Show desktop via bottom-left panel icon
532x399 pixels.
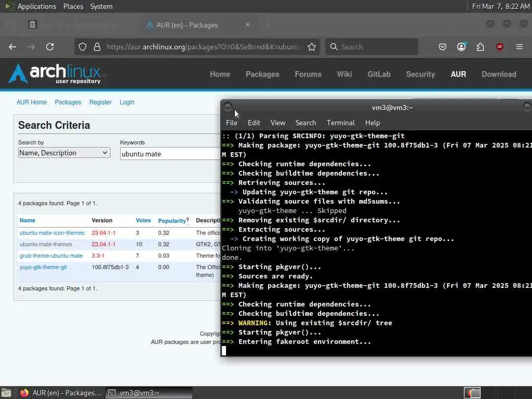coord(6,393)
